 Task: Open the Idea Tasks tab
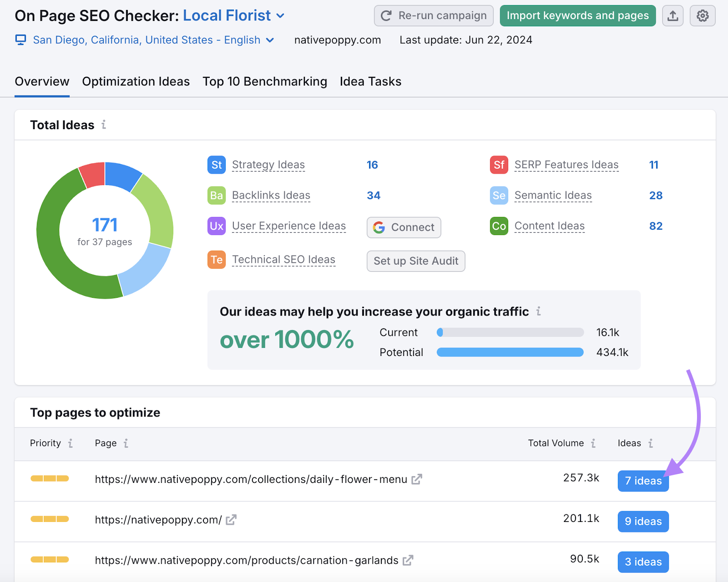[x=370, y=81]
